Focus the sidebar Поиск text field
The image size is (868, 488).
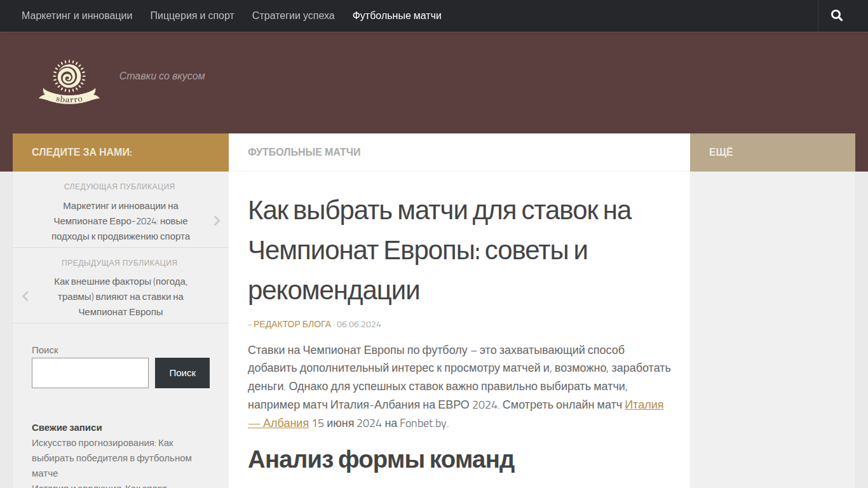click(x=90, y=373)
